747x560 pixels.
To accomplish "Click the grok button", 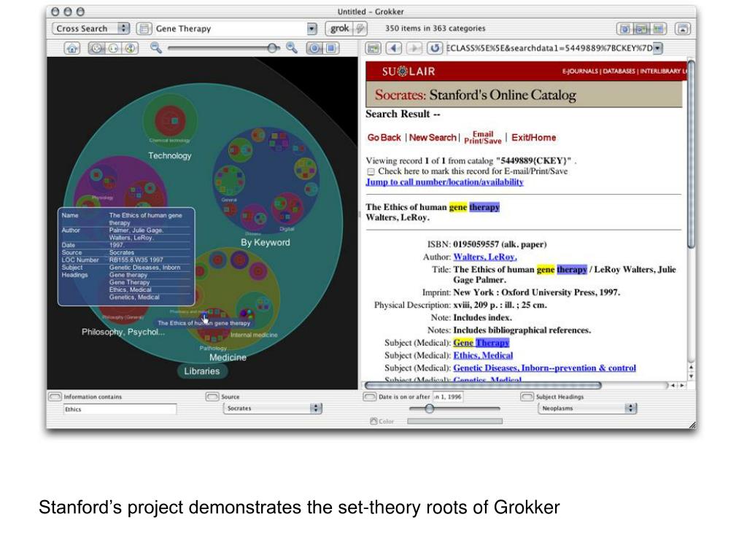I will click(x=340, y=28).
